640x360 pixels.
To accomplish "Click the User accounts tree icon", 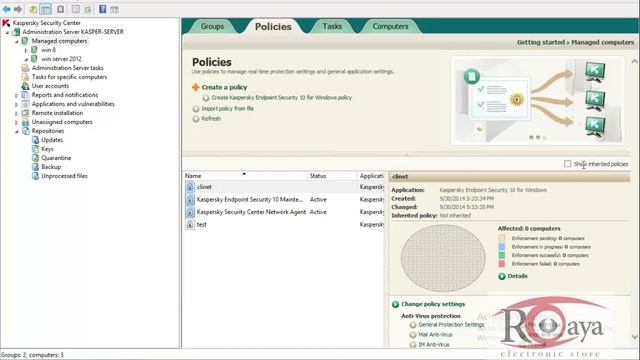I will (x=25, y=86).
